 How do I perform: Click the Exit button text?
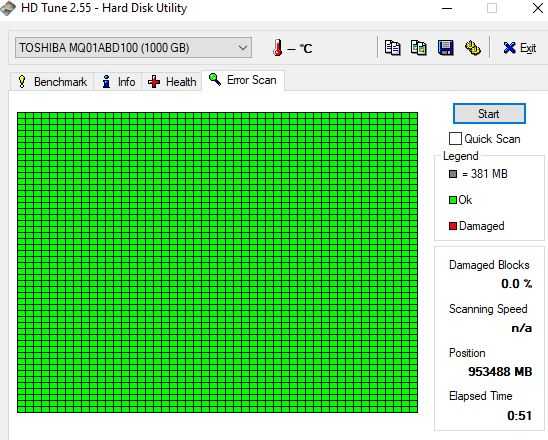pyautogui.click(x=528, y=48)
